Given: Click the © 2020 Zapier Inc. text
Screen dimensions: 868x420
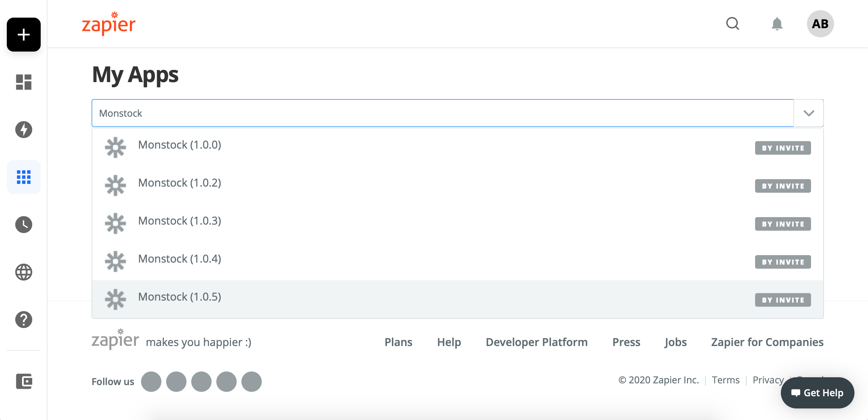Looking at the screenshot, I should [658, 380].
